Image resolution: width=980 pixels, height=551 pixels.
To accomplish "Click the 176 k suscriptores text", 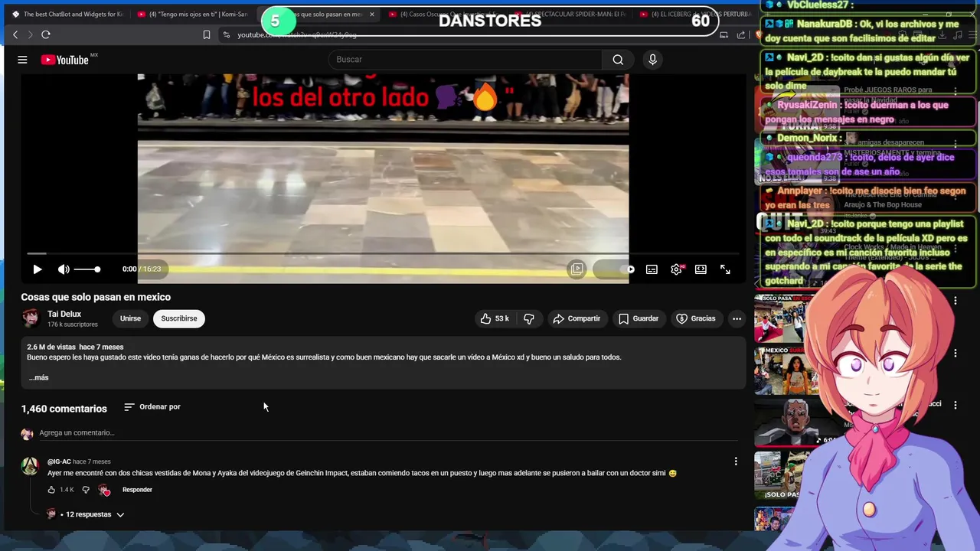I will pos(72,324).
